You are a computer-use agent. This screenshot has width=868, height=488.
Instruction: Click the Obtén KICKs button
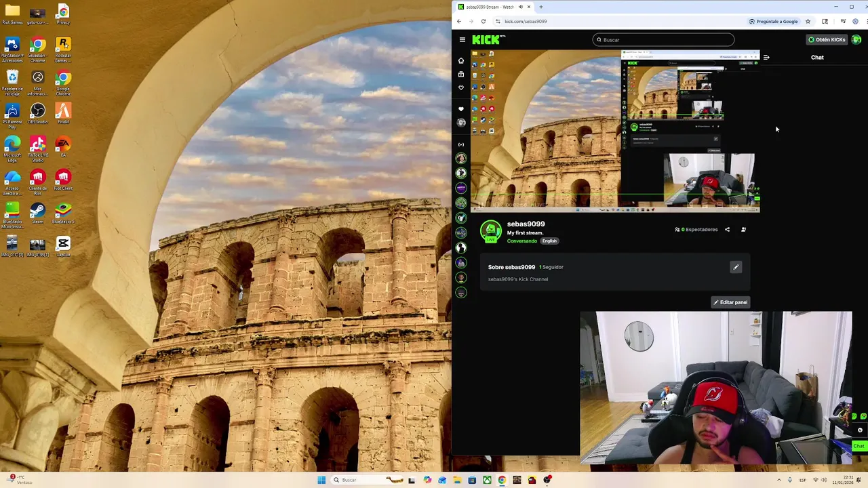[827, 40]
